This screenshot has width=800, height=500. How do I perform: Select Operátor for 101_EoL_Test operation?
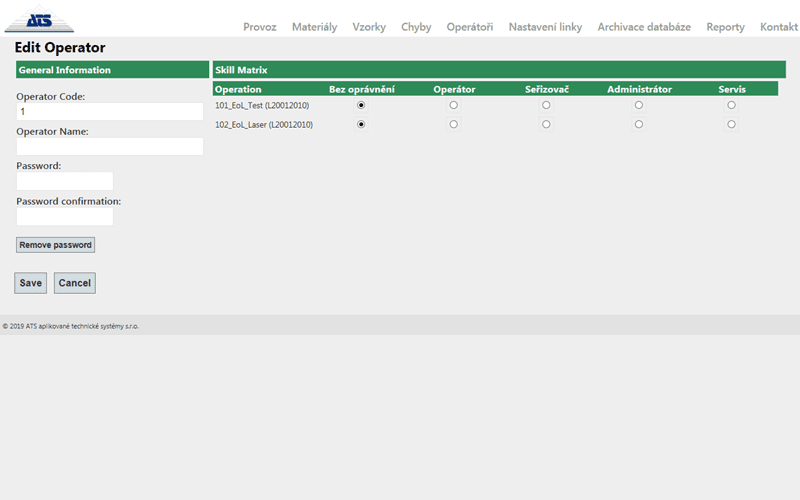click(x=454, y=105)
